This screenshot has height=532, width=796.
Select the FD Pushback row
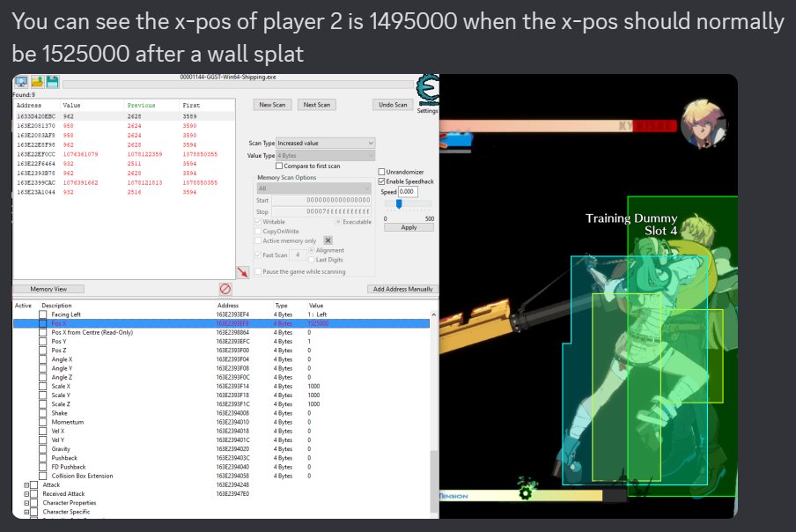tap(221, 467)
